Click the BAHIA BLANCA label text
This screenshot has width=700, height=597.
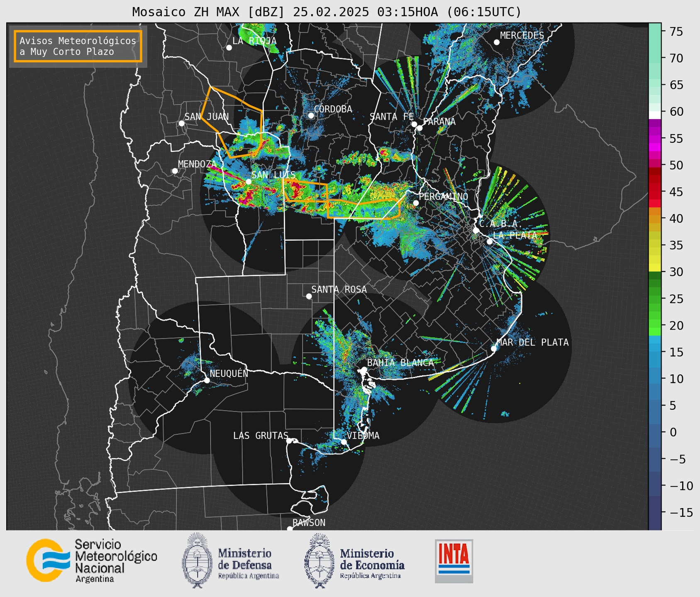(x=400, y=362)
